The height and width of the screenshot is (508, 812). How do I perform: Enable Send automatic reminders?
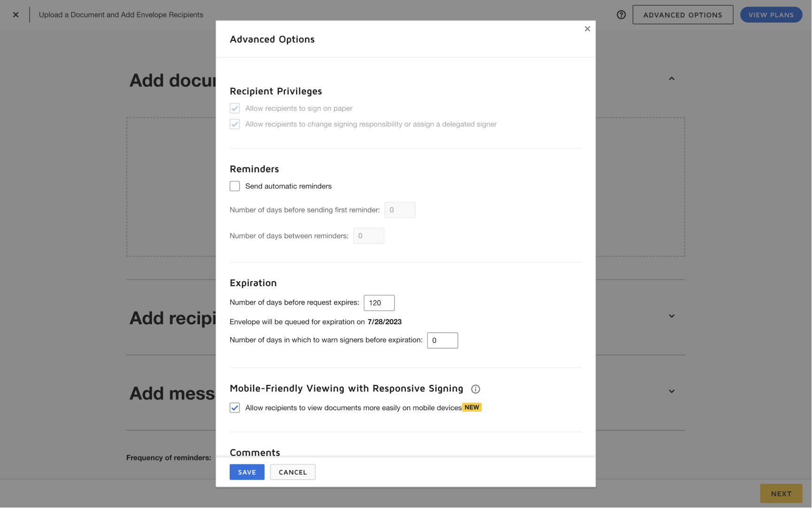coord(234,186)
